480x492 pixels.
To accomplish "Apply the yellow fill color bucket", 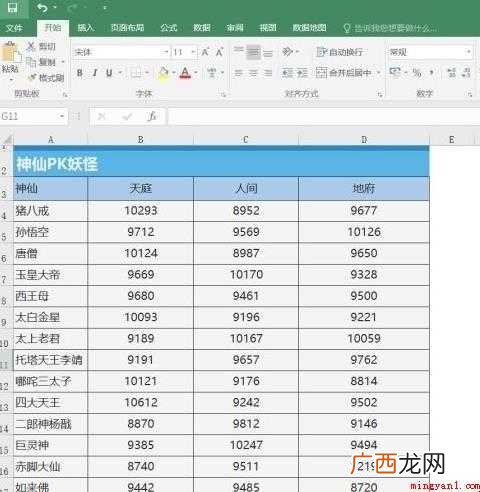I will (x=163, y=73).
